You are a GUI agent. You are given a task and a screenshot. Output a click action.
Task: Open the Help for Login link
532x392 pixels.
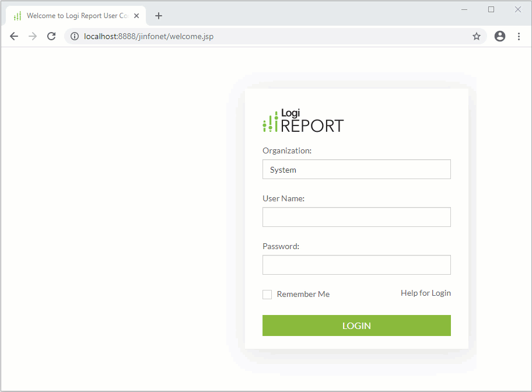(x=425, y=293)
